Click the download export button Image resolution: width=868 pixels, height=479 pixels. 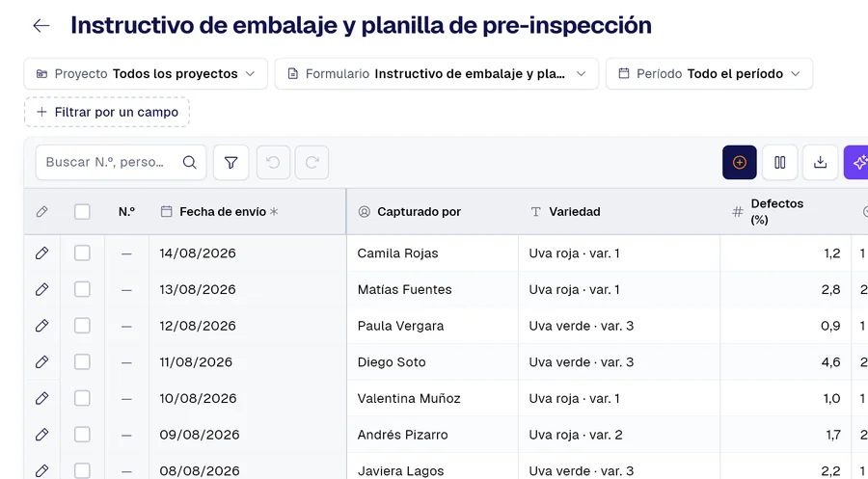(x=821, y=163)
